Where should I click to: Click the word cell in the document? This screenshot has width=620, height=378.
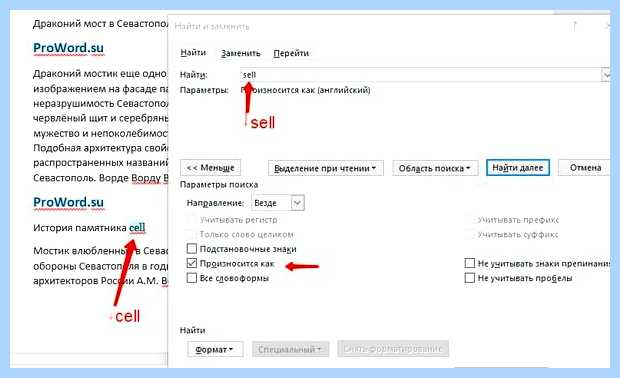[x=137, y=228]
